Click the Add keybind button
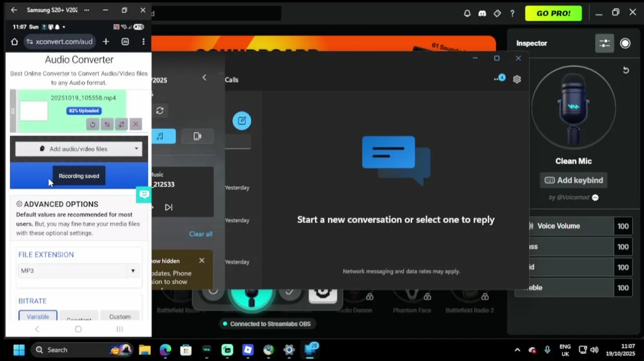 click(573, 180)
